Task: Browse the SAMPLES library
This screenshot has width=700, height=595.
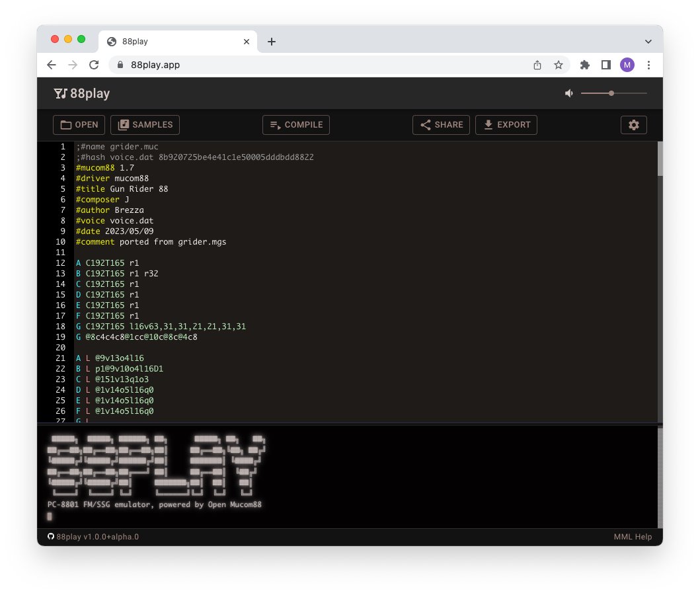Action: click(x=145, y=125)
